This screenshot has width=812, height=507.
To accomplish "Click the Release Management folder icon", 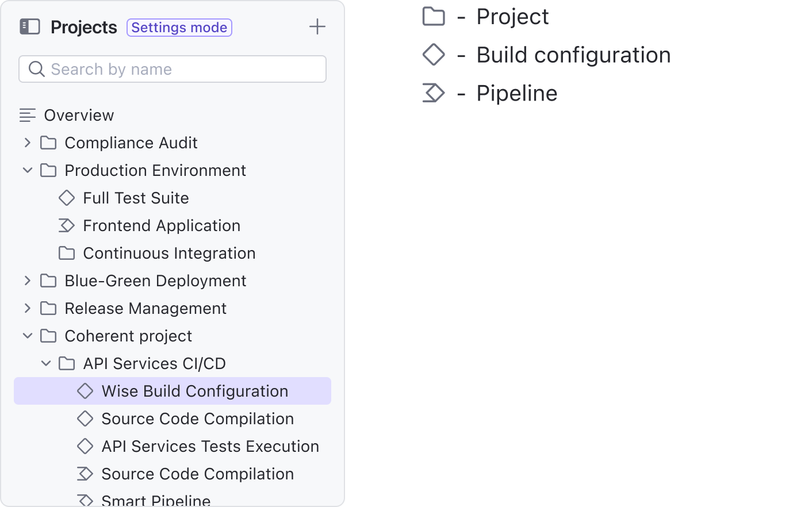I will [x=48, y=308].
